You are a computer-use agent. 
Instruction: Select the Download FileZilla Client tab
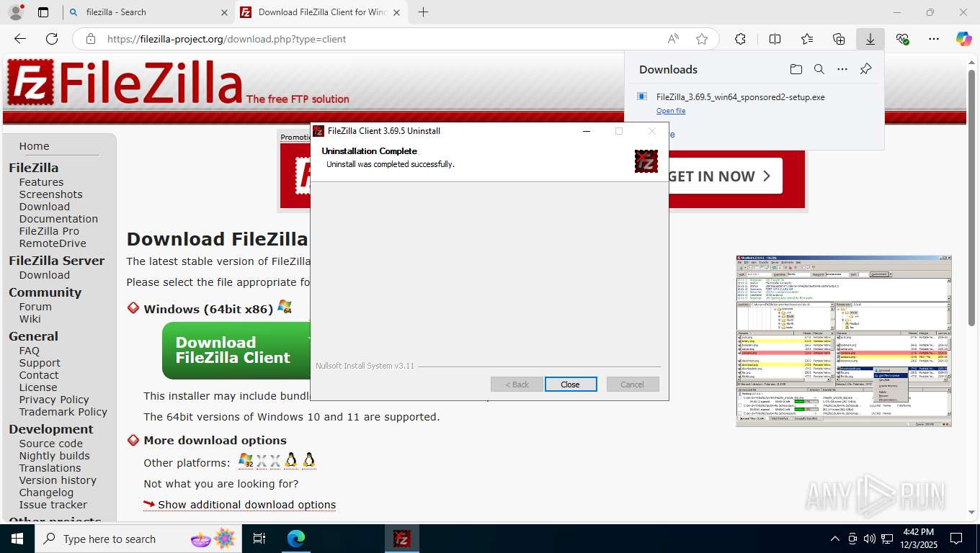point(322,12)
